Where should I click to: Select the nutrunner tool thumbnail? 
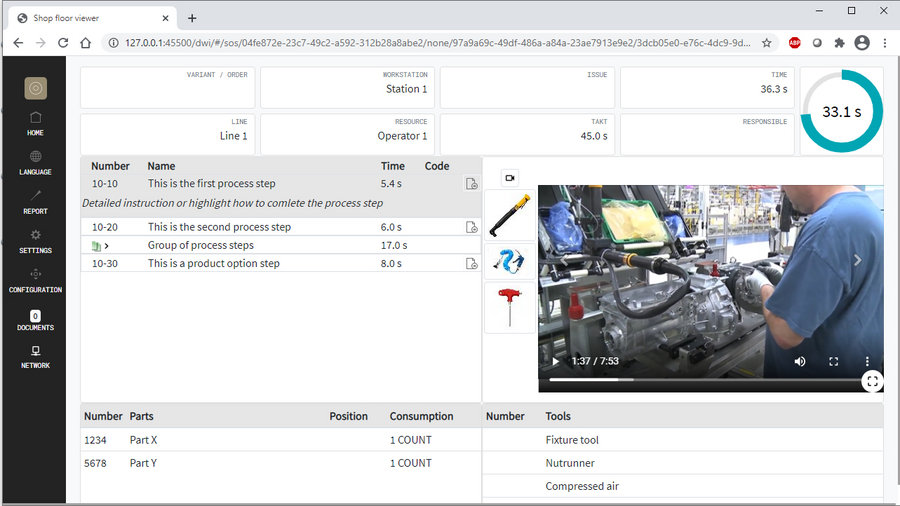509,215
